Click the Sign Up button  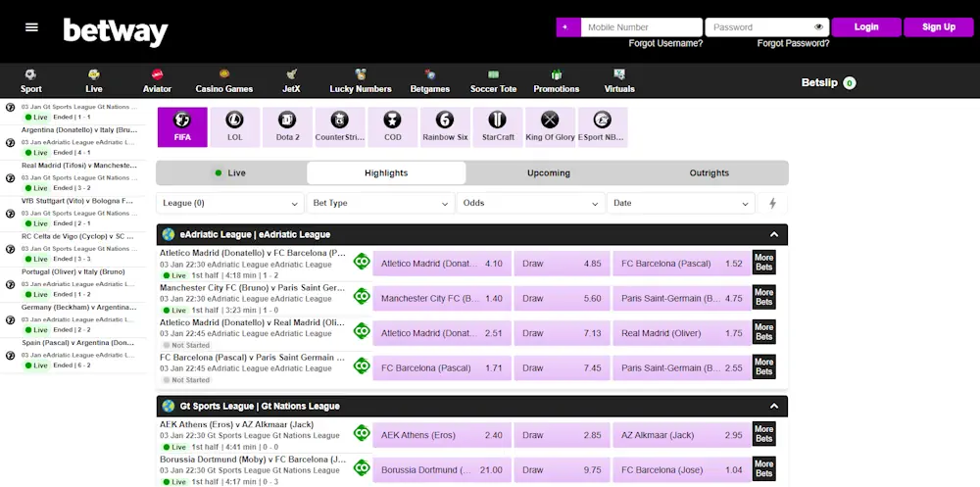(x=939, y=26)
